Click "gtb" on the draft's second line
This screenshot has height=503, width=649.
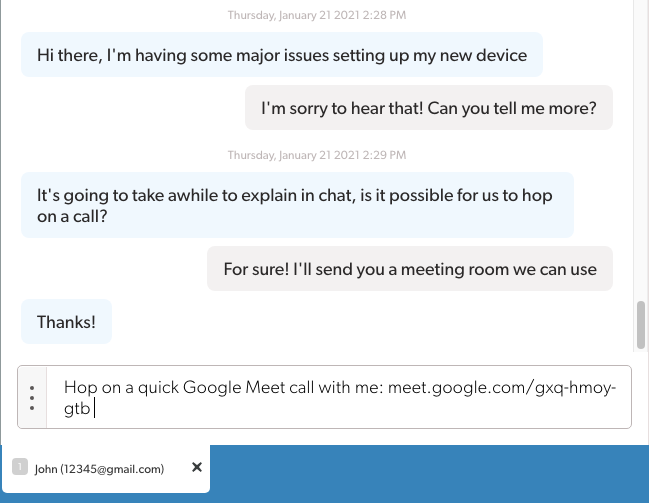(76, 408)
